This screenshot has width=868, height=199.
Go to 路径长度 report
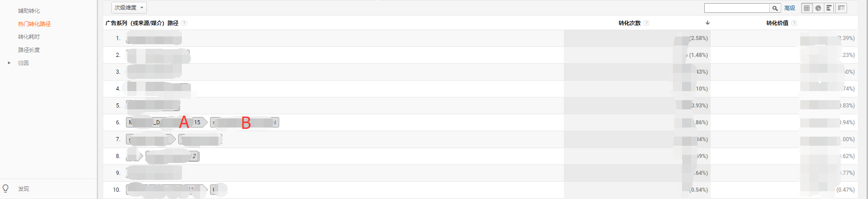(x=29, y=50)
